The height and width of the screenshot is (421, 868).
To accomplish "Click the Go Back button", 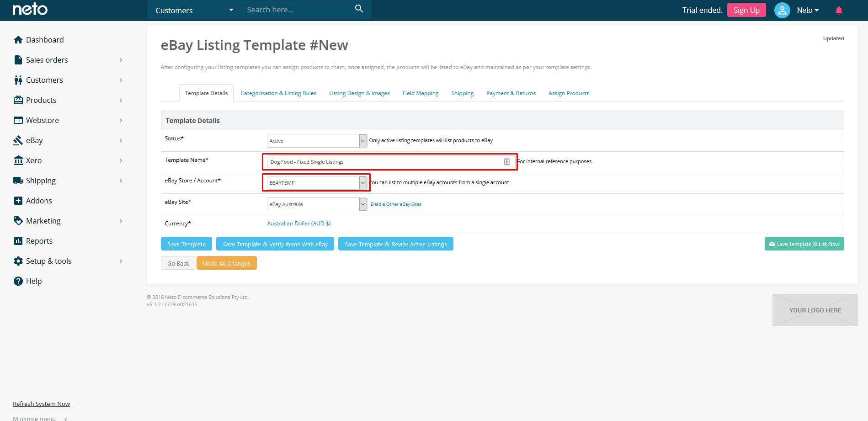I will 178,263.
